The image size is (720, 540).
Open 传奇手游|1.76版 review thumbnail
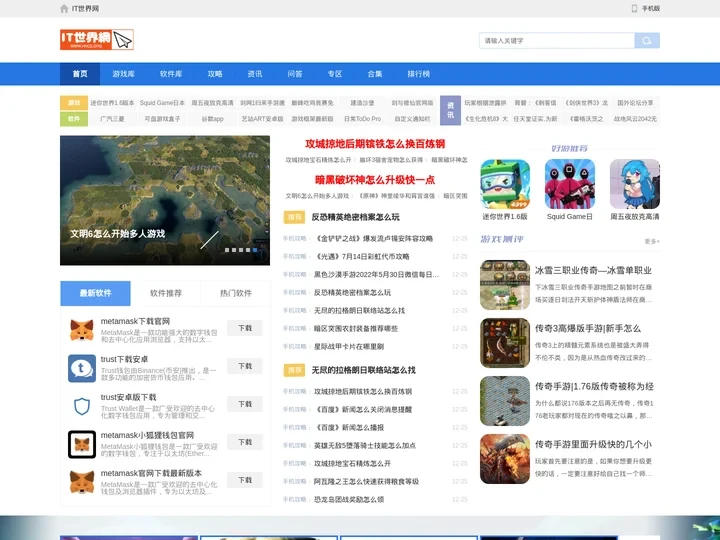click(x=505, y=401)
